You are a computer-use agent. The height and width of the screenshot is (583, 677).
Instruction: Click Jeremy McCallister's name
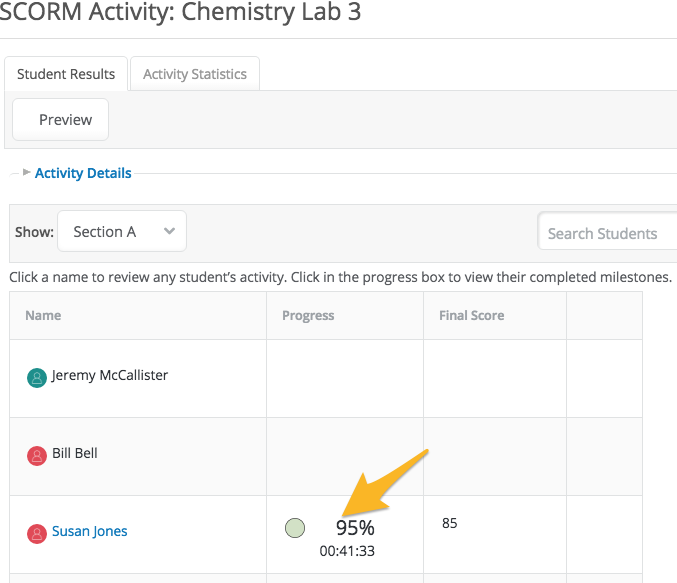[x=110, y=376]
